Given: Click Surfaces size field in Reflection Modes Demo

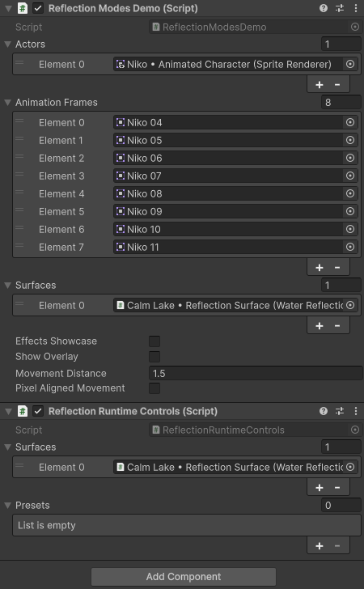Looking at the screenshot, I should (x=341, y=285).
